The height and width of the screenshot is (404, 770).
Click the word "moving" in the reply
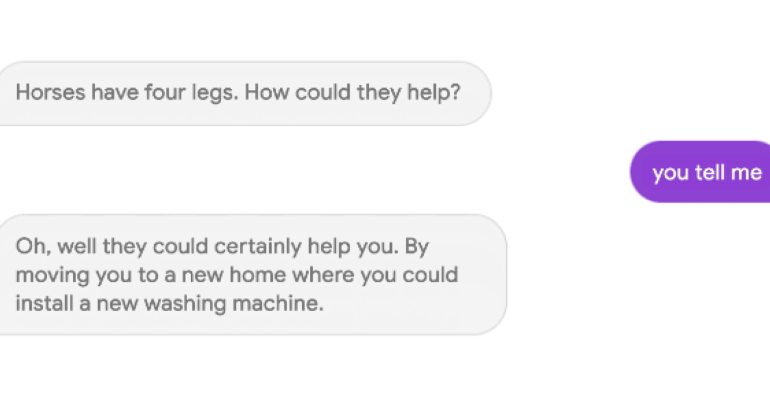tap(52, 275)
